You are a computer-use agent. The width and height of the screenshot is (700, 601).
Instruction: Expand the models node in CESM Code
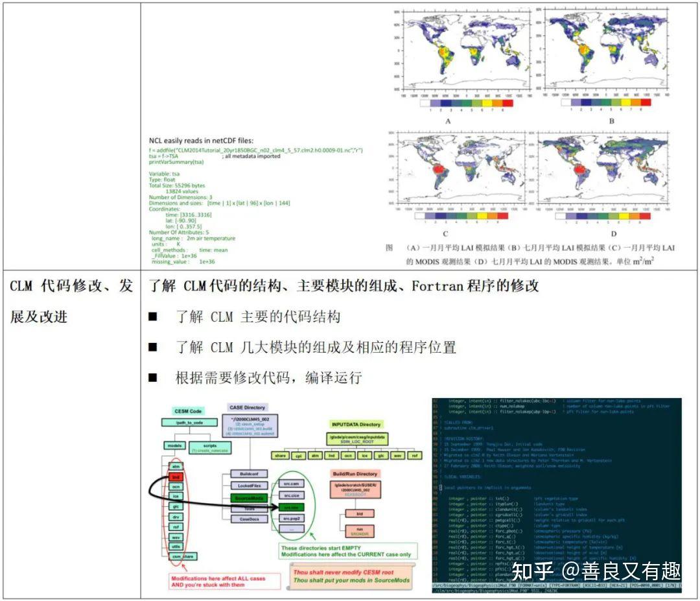coord(174,445)
